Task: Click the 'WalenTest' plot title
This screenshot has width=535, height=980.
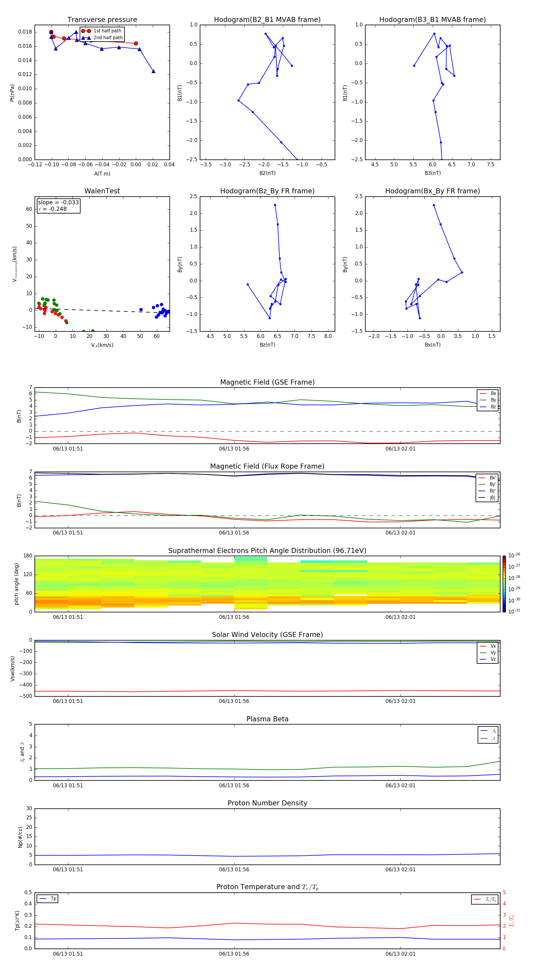Action: 102,191
